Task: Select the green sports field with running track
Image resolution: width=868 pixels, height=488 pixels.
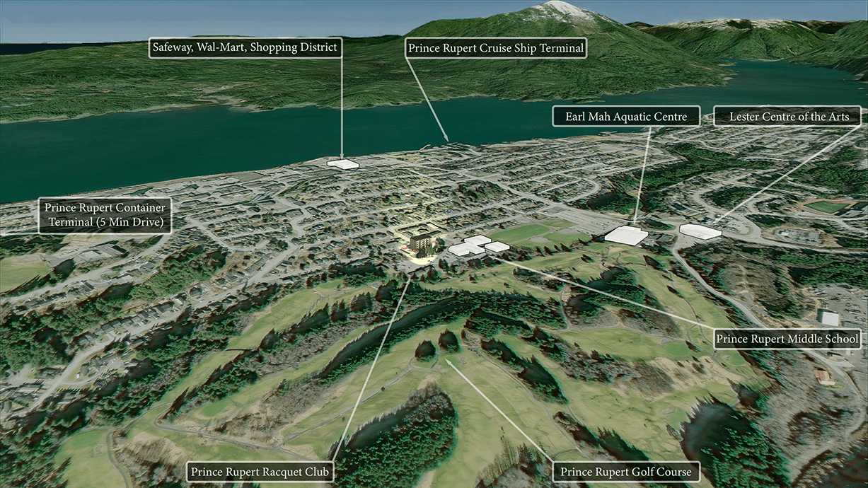Action: [826, 207]
